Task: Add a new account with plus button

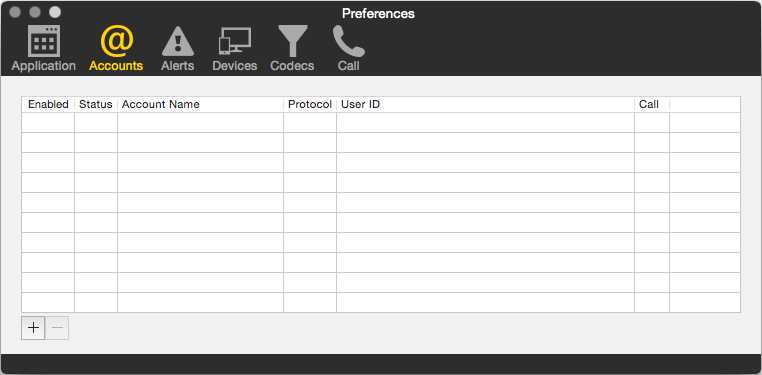Action: tap(33, 328)
